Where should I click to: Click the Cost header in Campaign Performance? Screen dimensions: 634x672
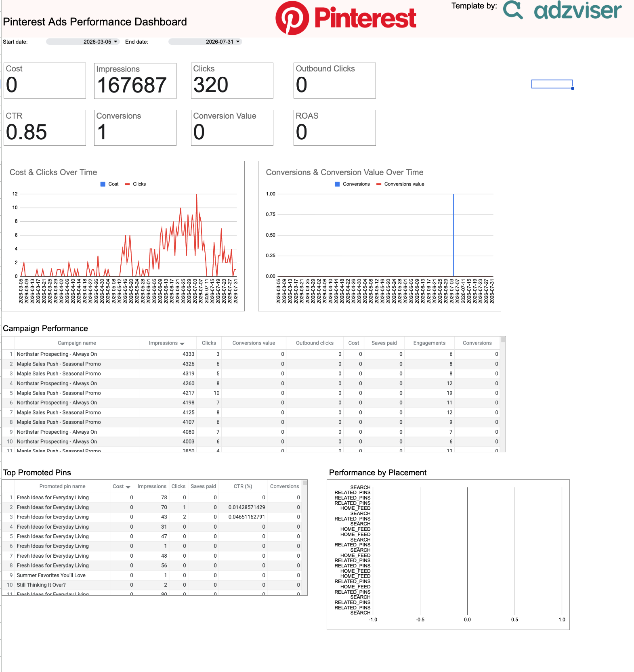pos(354,343)
